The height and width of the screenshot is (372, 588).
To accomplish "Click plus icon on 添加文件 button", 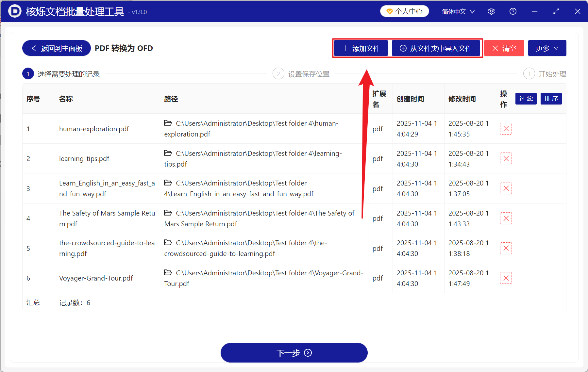I will 345,48.
